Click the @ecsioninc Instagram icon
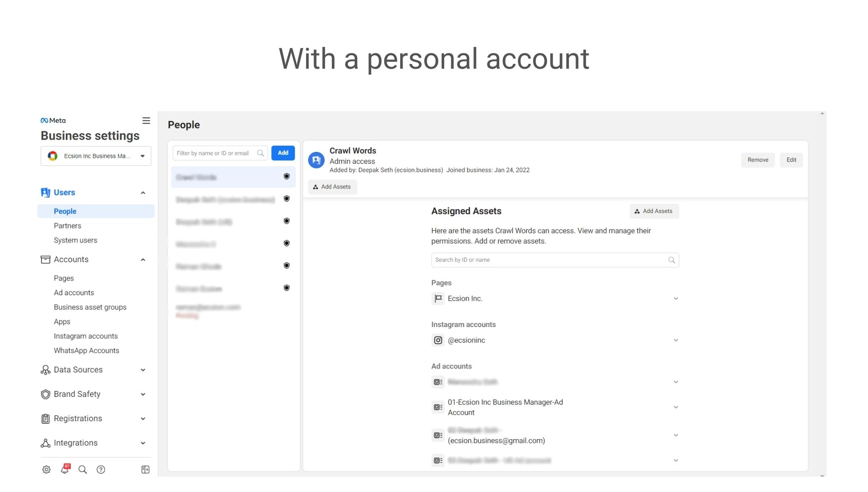 pos(438,340)
